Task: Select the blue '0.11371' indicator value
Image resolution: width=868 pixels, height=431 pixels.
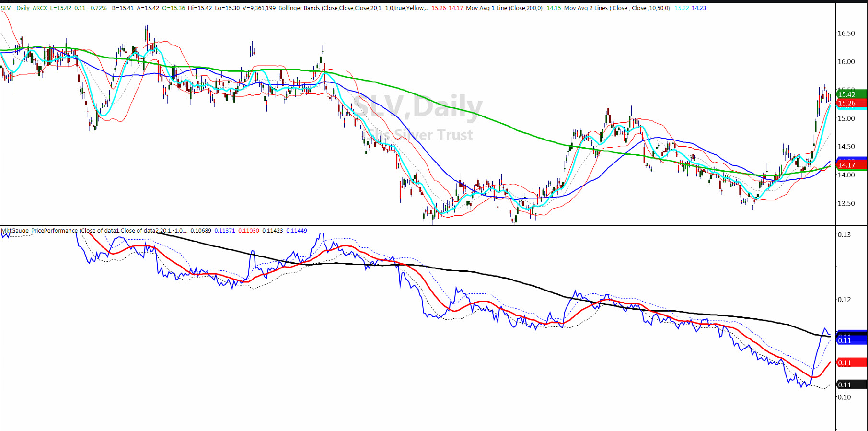Action: pyautogui.click(x=225, y=231)
